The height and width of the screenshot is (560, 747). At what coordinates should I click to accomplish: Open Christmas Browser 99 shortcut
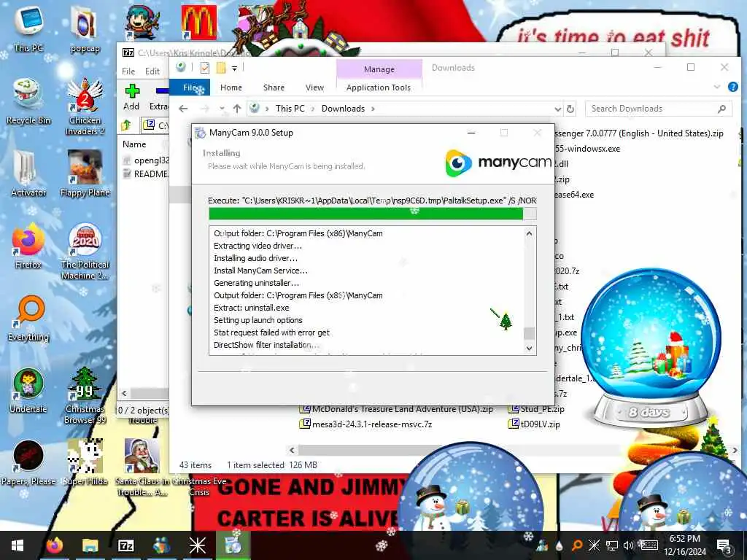[x=85, y=395]
